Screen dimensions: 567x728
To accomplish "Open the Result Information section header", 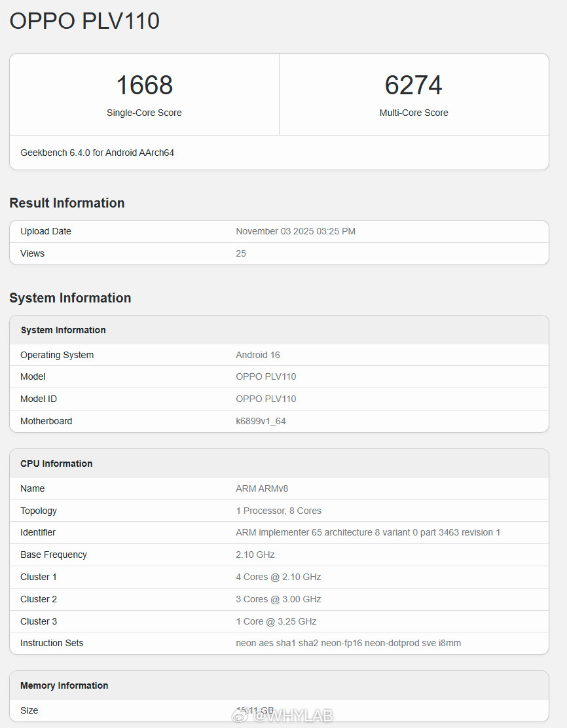I will tap(66, 203).
